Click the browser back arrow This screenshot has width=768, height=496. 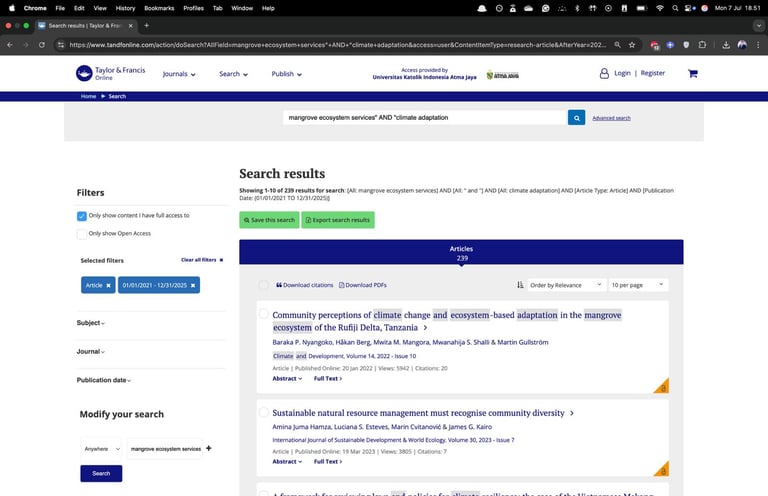coord(10,45)
